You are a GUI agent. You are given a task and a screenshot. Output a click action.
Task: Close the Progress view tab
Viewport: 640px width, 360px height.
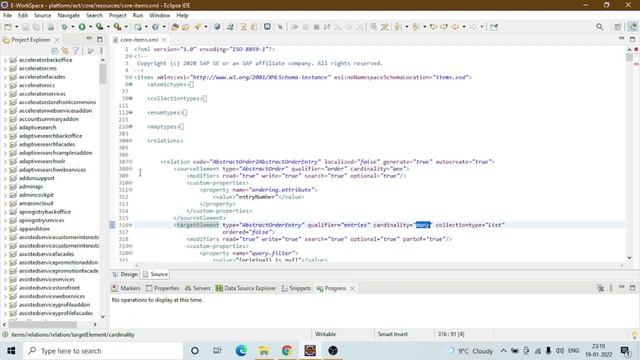tap(352, 288)
